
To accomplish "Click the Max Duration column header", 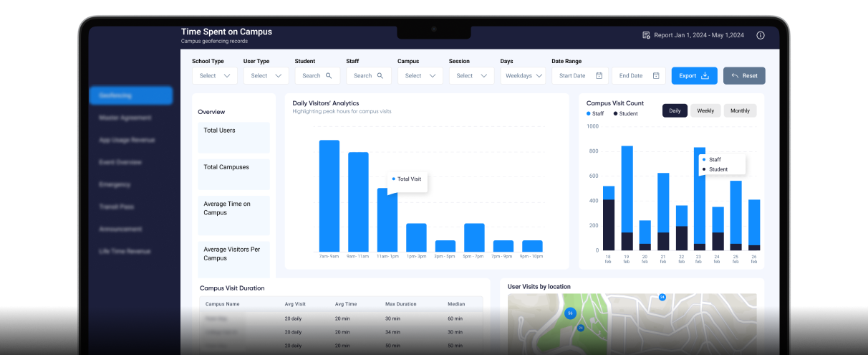I will [400, 304].
